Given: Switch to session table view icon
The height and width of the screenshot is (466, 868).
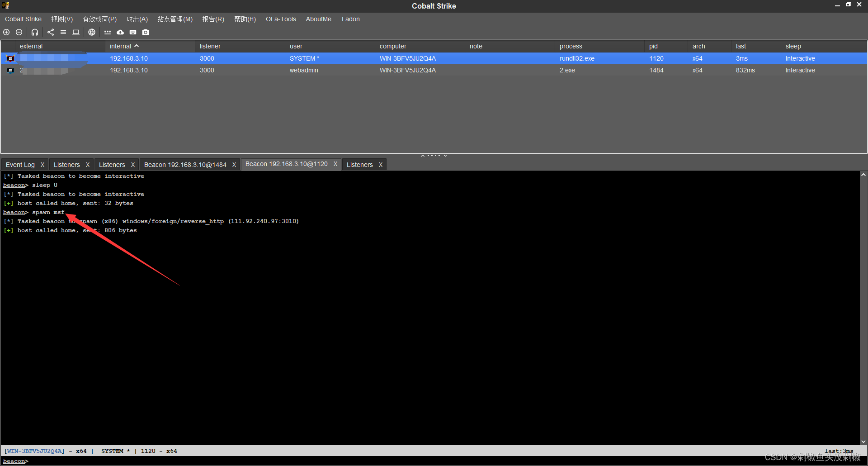Looking at the screenshot, I should coord(63,32).
